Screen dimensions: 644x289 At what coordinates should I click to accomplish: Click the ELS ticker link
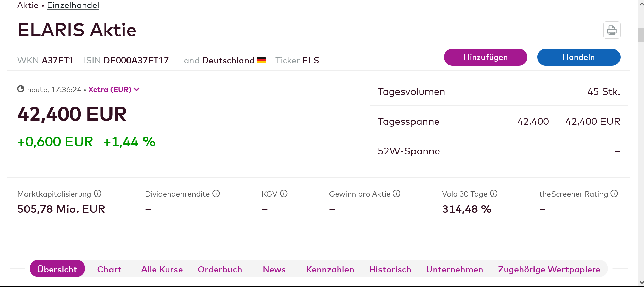[x=310, y=61]
